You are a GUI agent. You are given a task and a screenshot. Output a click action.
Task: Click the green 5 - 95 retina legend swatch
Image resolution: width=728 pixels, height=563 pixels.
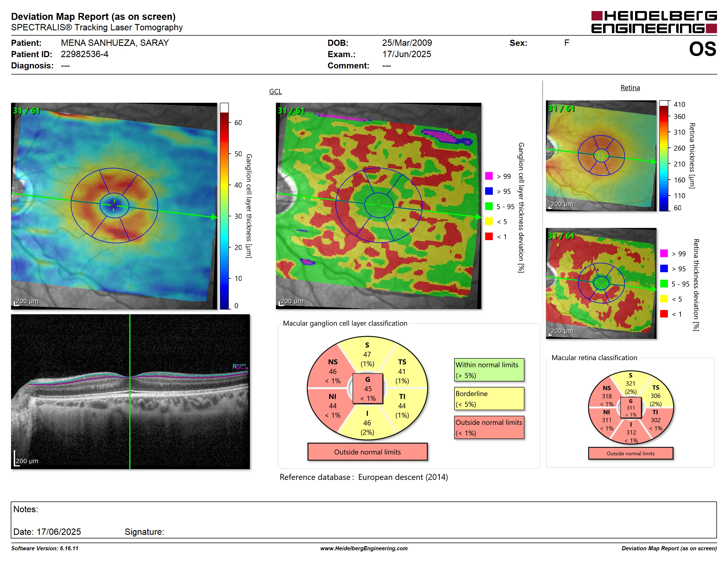coord(664,283)
